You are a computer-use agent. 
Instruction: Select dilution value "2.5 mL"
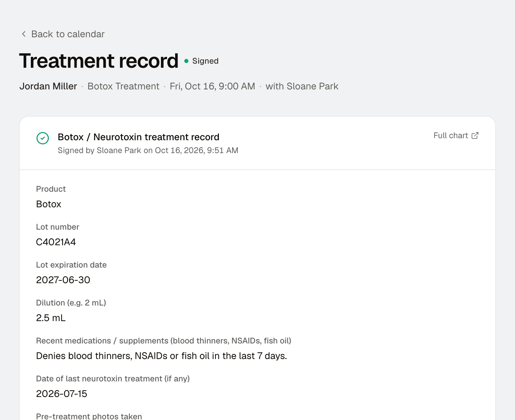(51, 318)
